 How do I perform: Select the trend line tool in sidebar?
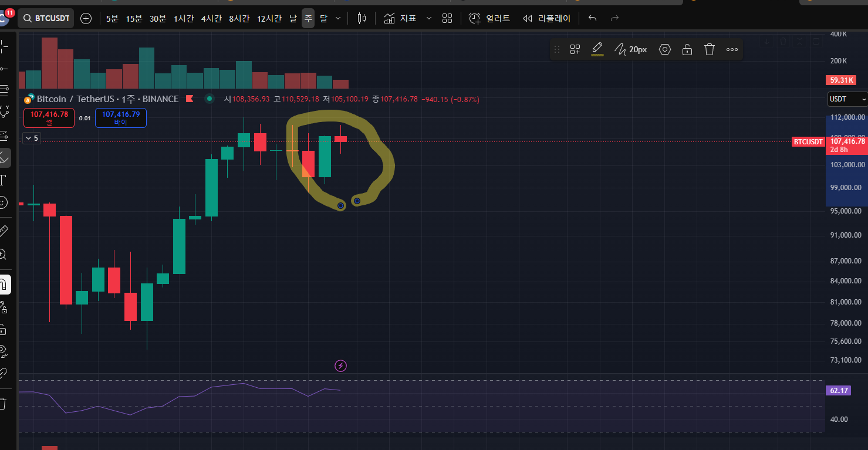coord(4,69)
